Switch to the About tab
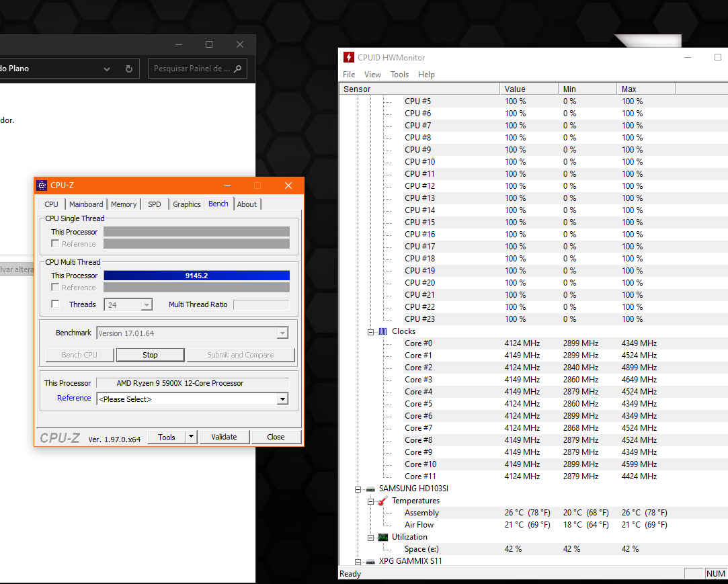 (x=247, y=204)
